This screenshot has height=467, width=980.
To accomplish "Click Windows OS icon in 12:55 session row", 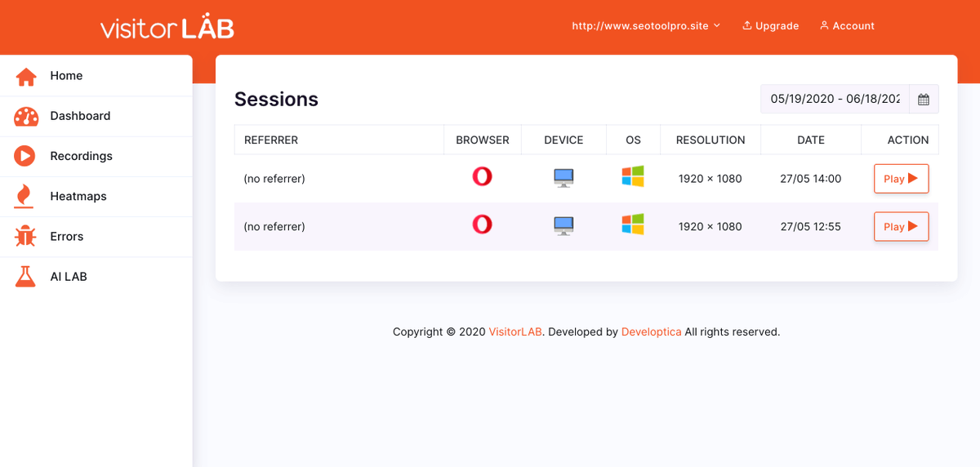I will pos(633,225).
